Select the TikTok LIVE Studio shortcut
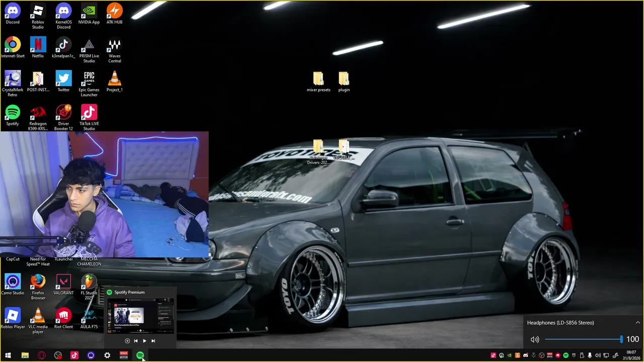This screenshot has height=362, width=644. (89, 118)
